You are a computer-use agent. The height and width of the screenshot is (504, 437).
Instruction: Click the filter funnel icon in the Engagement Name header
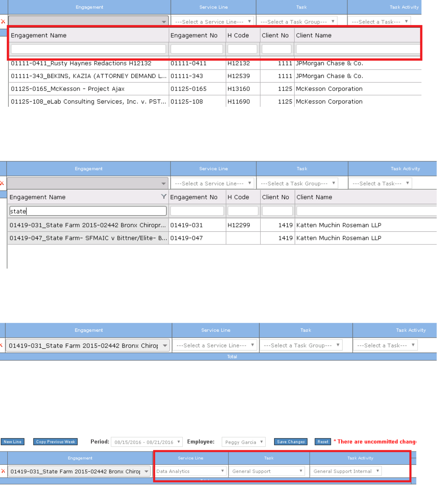coord(164,197)
